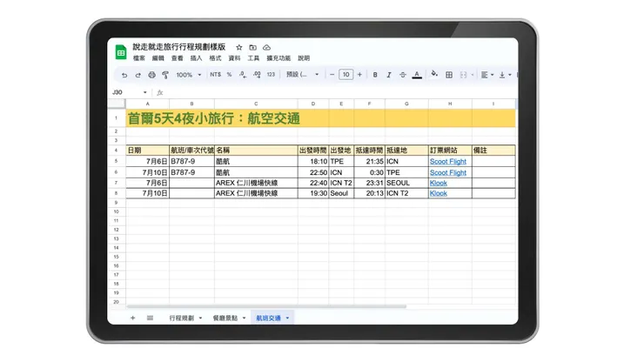Open the 檔案 (File) menu
This screenshot has height=362, width=644.
(x=139, y=58)
